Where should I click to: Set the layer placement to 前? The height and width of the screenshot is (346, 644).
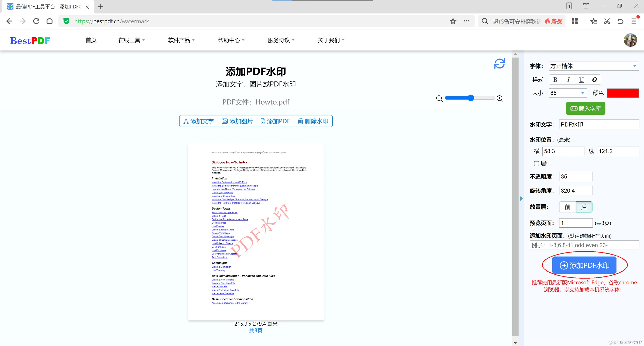pyautogui.click(x=568, y=207)
